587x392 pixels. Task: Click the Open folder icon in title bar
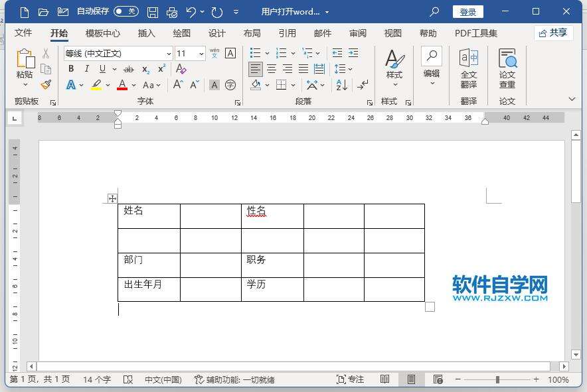point(43,13)
